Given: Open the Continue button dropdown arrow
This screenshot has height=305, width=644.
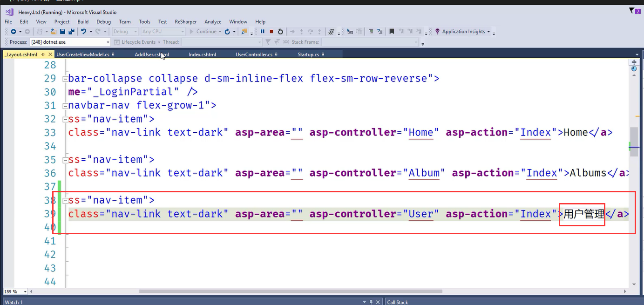Looking at the screenshot, I should pos(220,32).
